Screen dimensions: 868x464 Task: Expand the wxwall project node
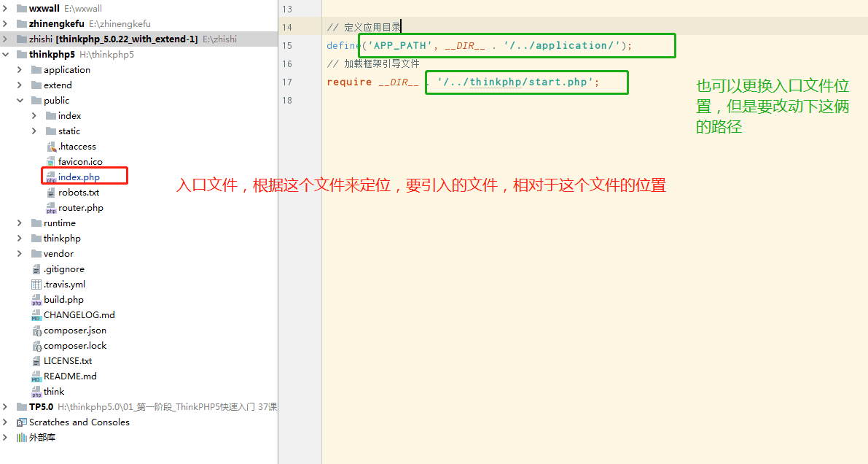pyautogui.click(x=5, y=8)
